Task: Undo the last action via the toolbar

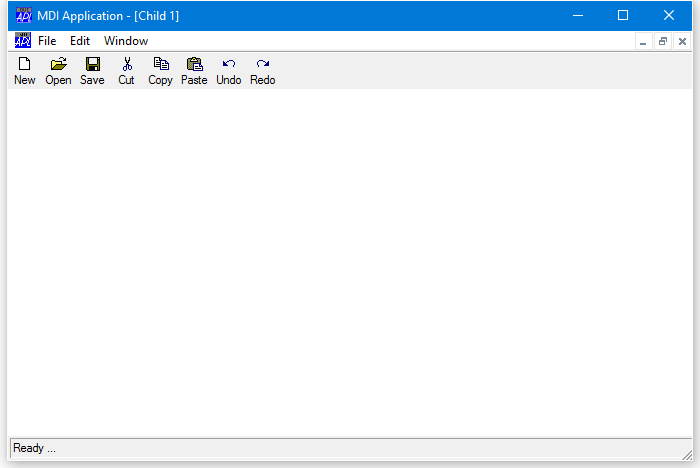Action: coord(228,65)
